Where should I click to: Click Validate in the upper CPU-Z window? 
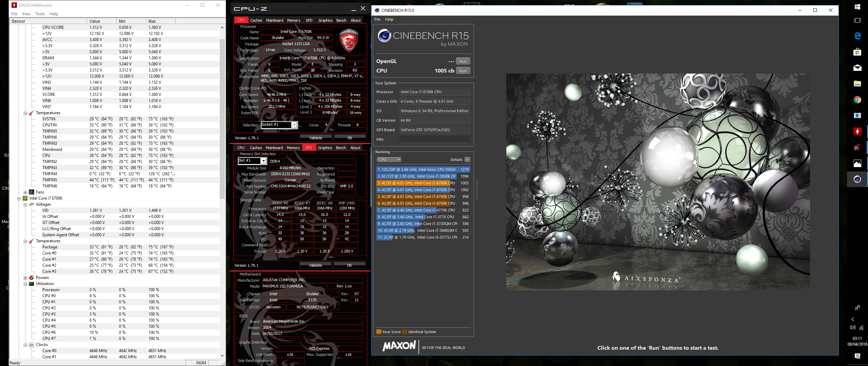316,138
